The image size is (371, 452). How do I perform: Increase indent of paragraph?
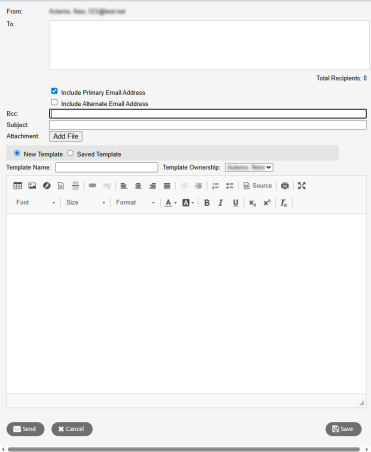tap(199, 186)
